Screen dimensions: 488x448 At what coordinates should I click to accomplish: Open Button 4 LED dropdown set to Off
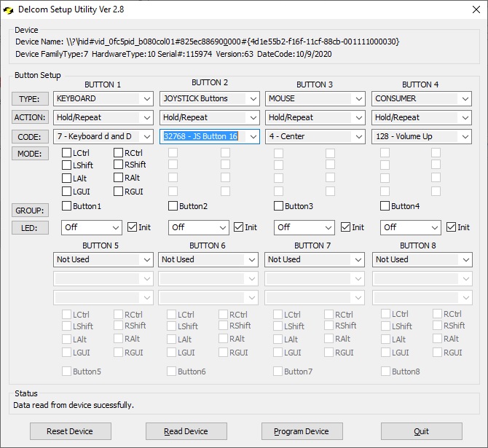click(411, 227)
